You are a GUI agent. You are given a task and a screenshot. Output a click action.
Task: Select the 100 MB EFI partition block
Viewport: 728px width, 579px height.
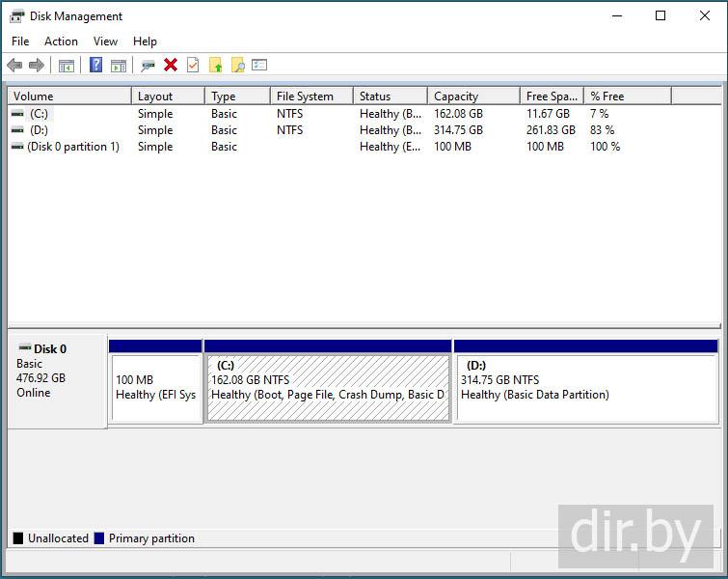pos(155,388)
